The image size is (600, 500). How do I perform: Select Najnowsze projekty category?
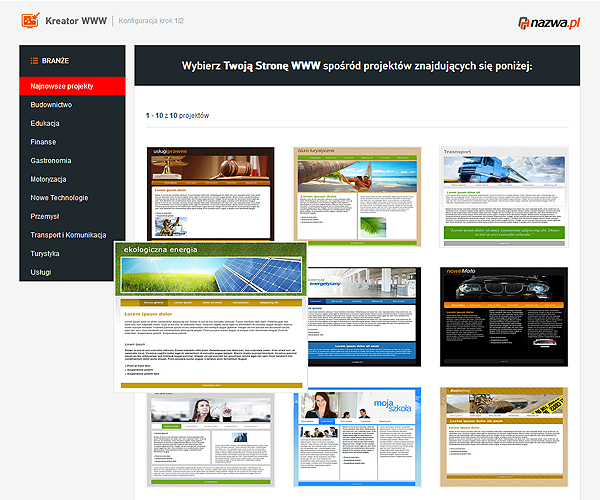pos(72,86)
